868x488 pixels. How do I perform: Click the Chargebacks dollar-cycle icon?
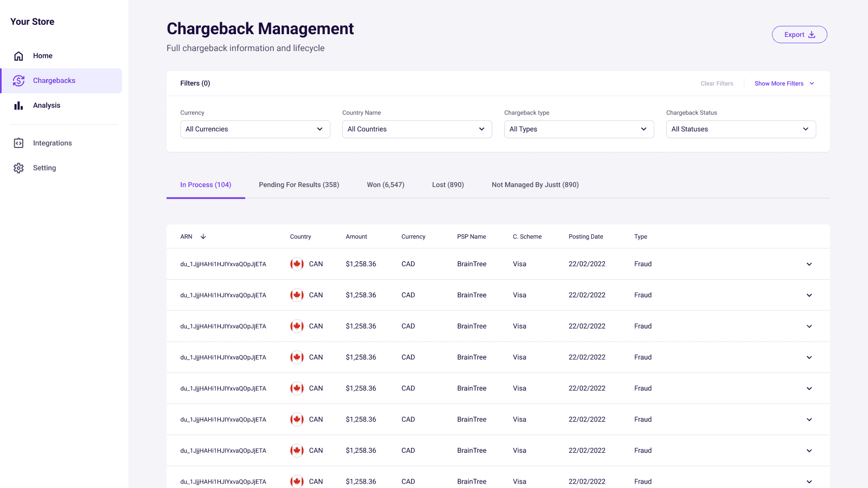point(18,81)
